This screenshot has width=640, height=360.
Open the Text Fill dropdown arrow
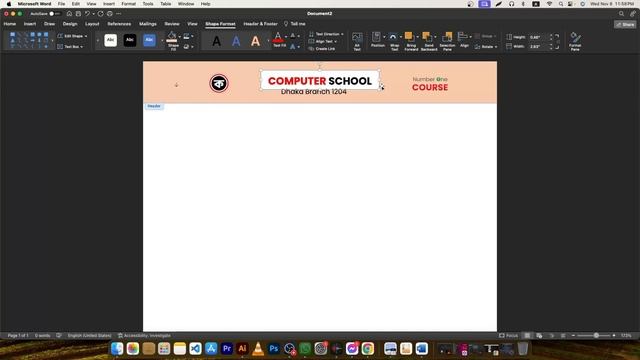point(286,37)
